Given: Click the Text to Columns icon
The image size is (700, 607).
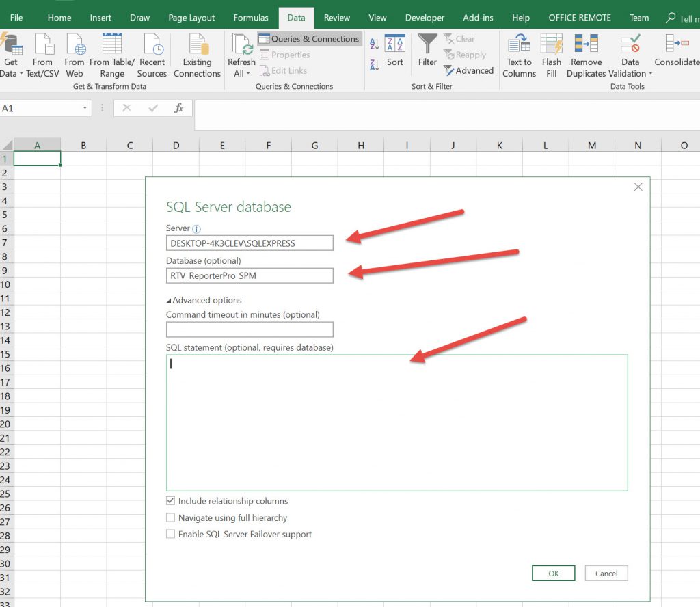Looking at the screenshot, I should pyautogui.click(x=519, y=45).
